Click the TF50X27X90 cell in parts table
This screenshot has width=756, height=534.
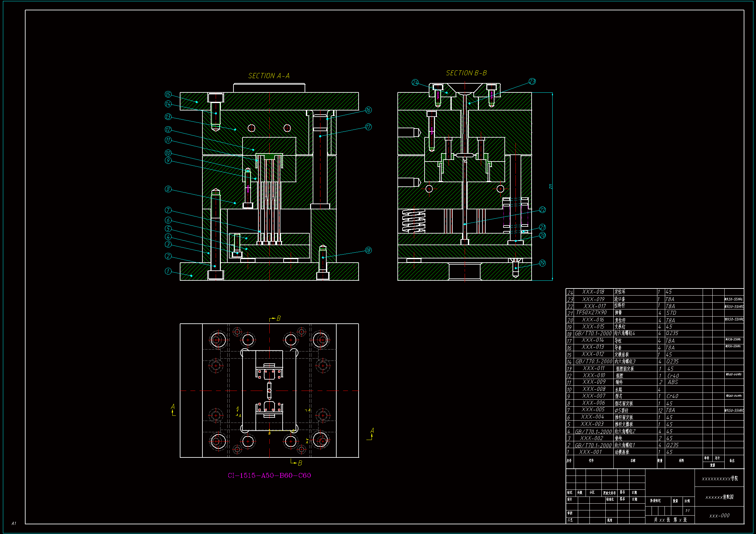pyautogui.click(x=591, y=313)
